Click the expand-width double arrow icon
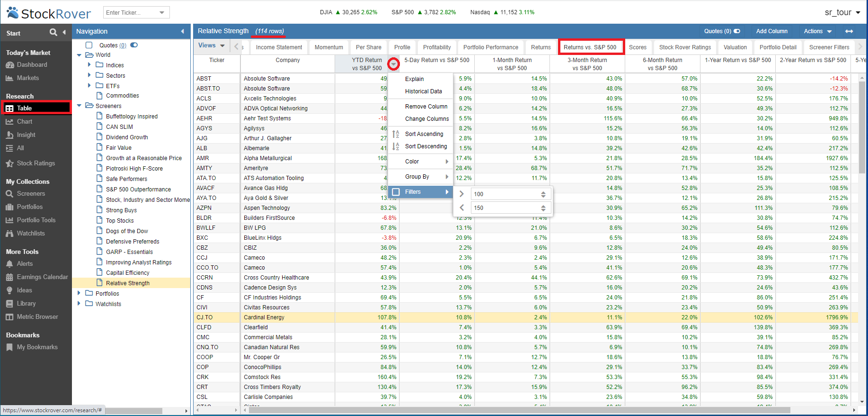This screenshot has height=416, width=868. coord(849,31)
